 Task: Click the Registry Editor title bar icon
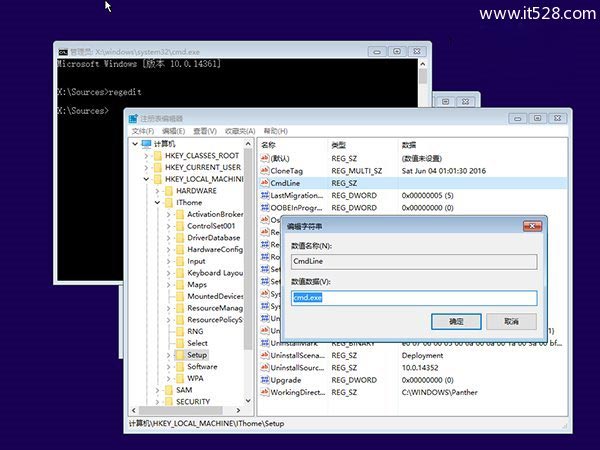(133, 119)
